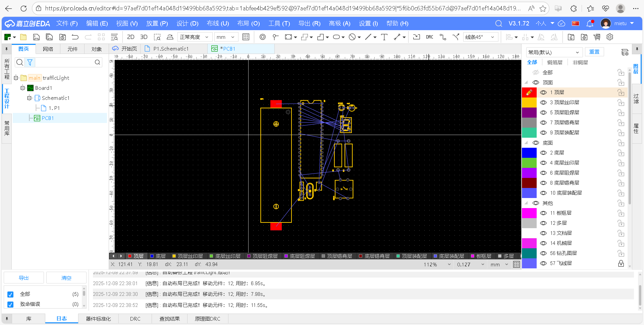Select the Line drawing tool
Screen dimensions: 644x325
[x=368, y=37]
